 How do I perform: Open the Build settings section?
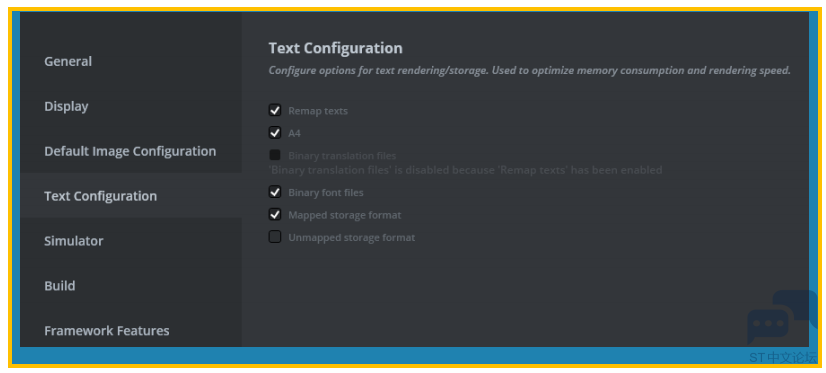(x=60, y=286)
